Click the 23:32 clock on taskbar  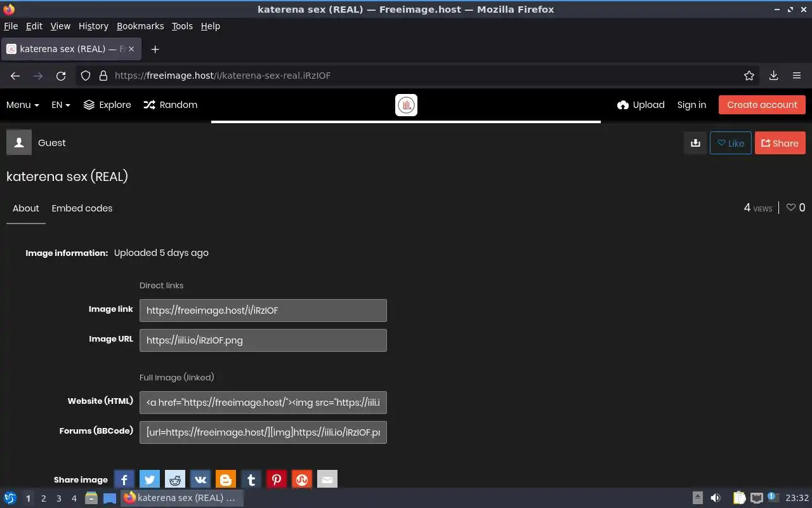[x=797, y=498]
